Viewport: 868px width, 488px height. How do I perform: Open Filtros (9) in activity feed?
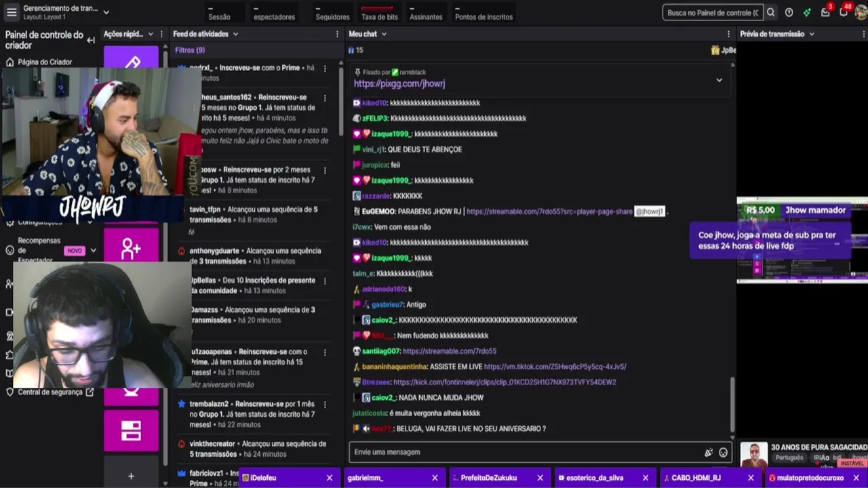[190, 50]
